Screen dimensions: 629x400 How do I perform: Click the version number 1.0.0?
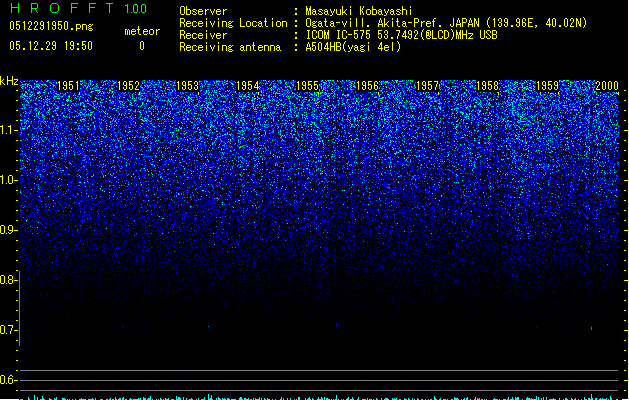(135, 9)
